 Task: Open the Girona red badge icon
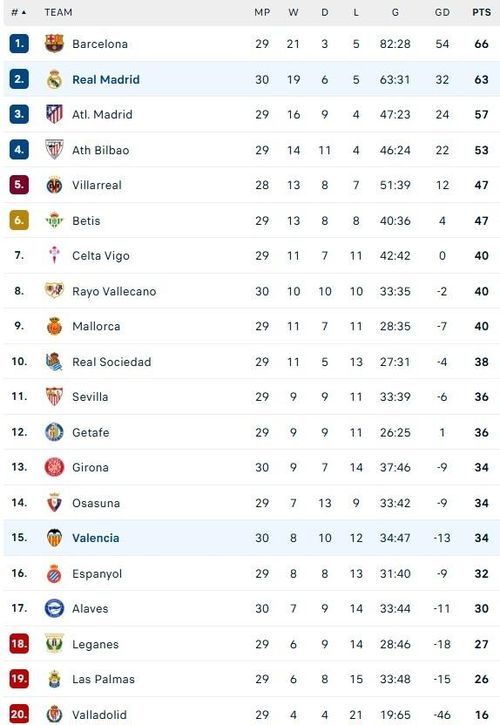pos(54,467)
